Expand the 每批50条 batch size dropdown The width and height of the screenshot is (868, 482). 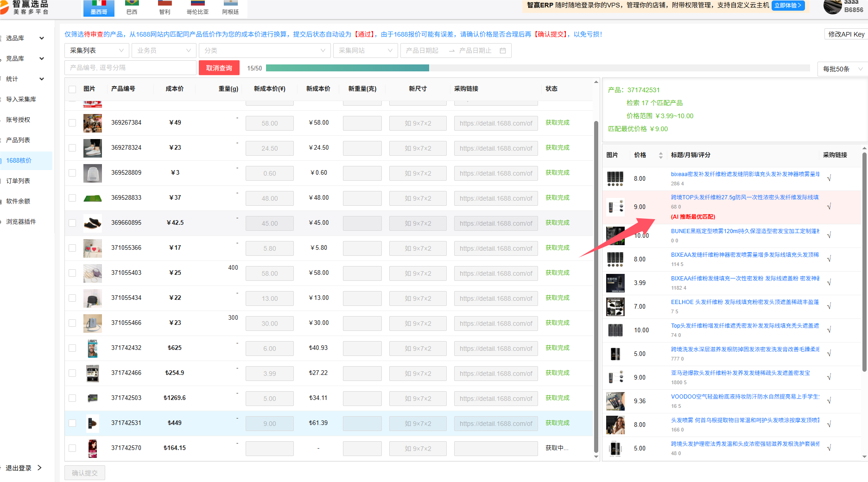(843, 69)
